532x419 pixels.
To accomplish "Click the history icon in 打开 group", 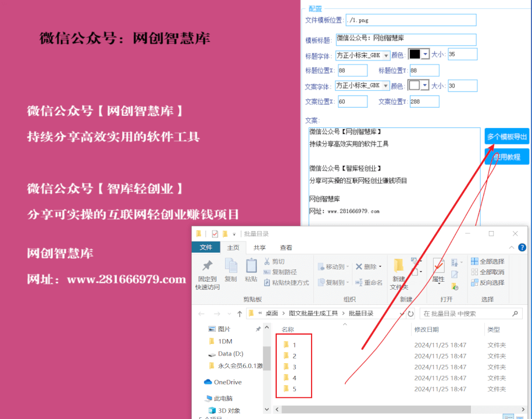I will (x=455, y=287).
